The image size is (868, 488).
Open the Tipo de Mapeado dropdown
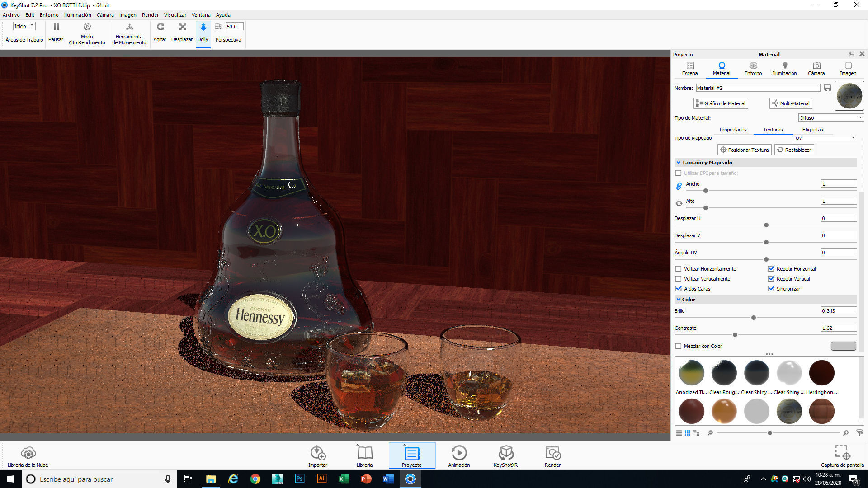[x=826, y=138]
